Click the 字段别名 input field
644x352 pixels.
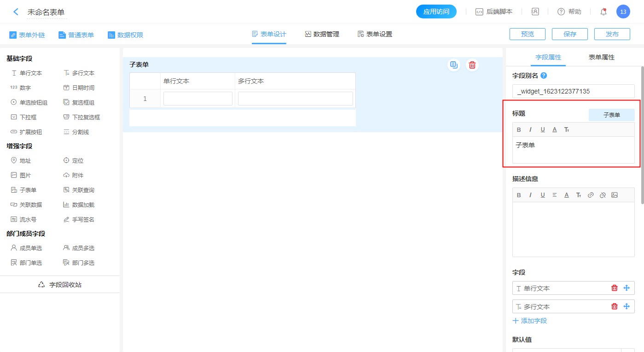coord(573,91)
